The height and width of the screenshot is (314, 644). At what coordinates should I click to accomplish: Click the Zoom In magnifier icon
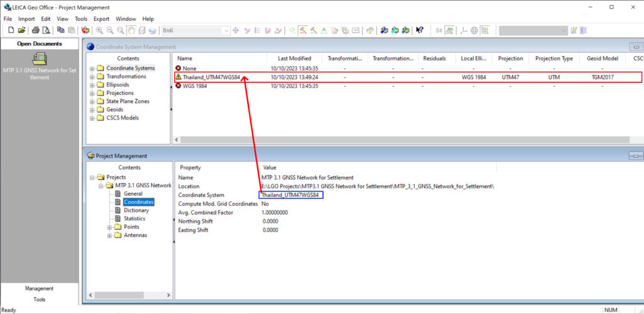coord(99,30)
